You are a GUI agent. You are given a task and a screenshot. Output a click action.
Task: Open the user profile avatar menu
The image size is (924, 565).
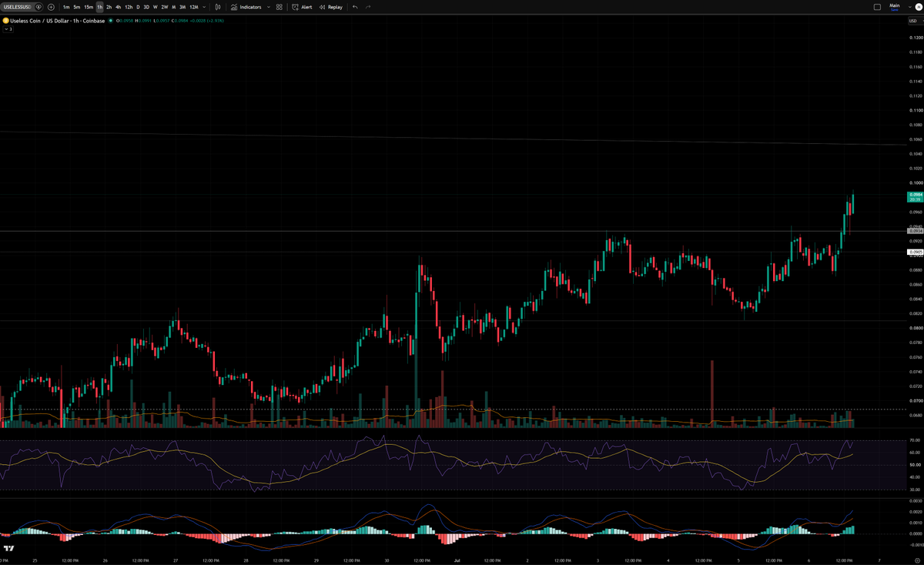[917, 7]
